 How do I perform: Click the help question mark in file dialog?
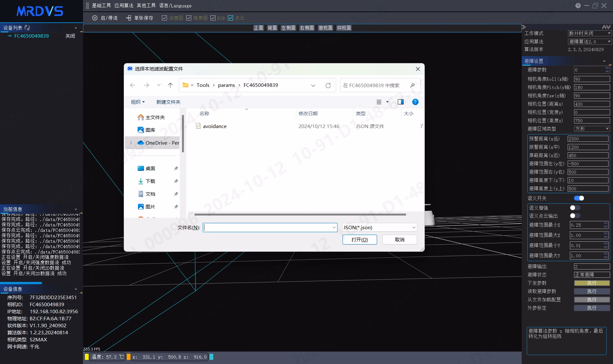coord(415,102)
